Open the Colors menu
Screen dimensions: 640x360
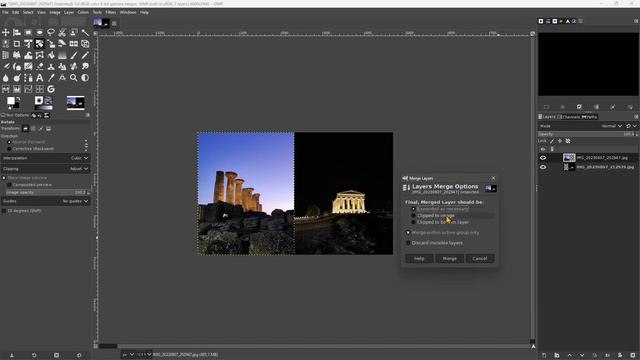(x=83, y=13)
